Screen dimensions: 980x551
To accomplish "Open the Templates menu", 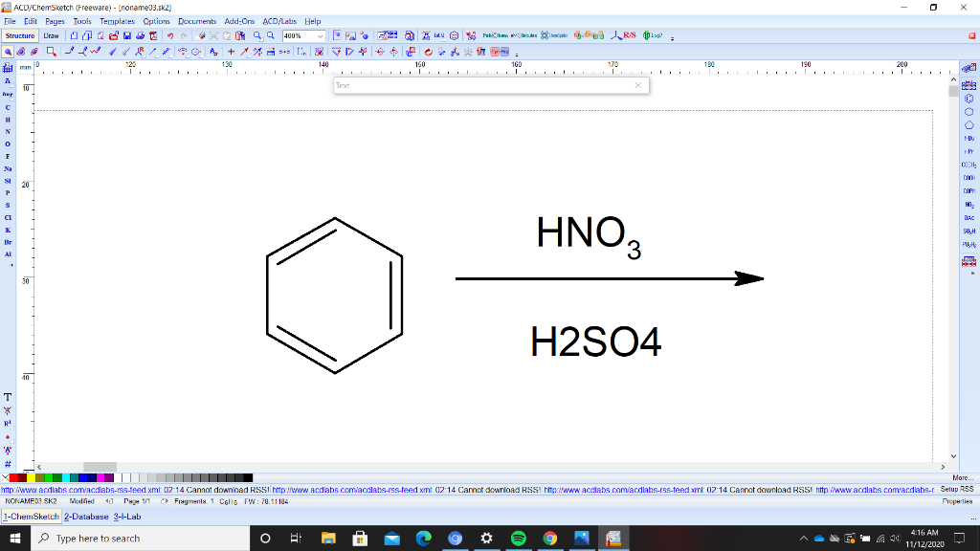I will (x=116, y=20).
